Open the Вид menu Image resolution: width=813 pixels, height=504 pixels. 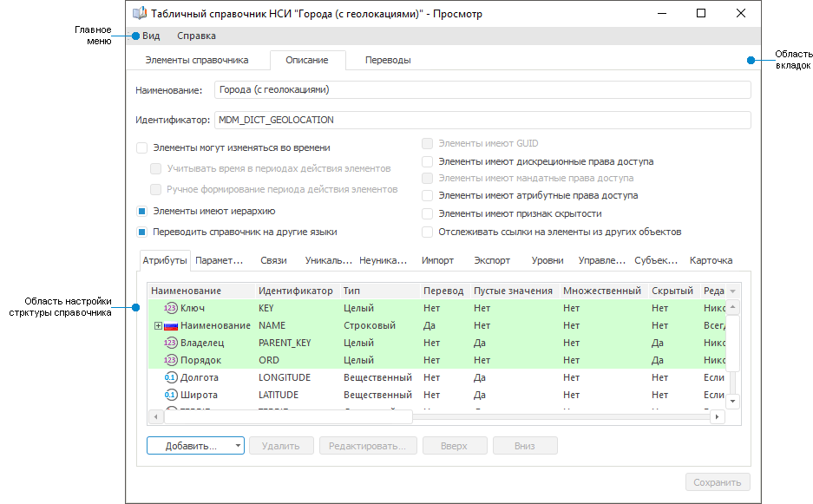tap(151, 36)
